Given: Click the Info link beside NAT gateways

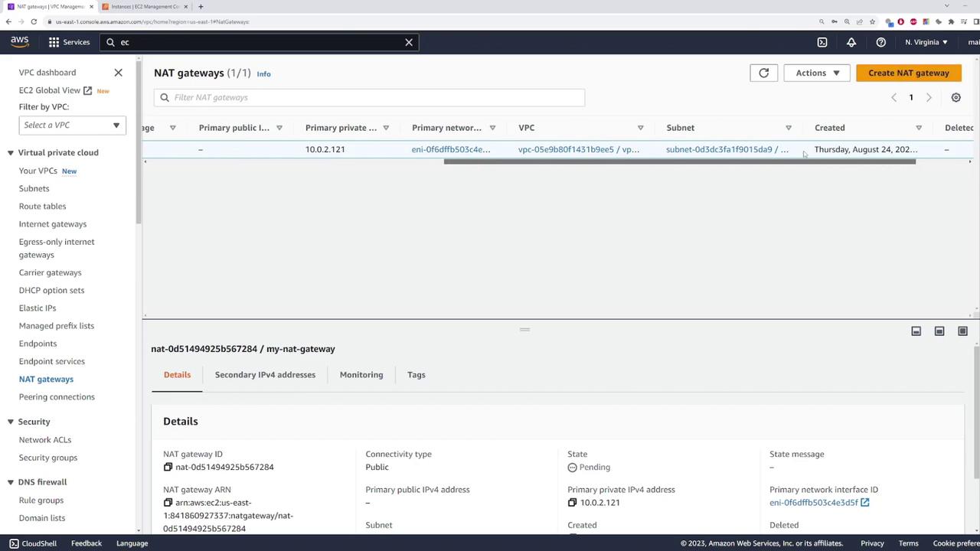Looking at the screenshot, I should pyautogui.click(x=263, y=73).
